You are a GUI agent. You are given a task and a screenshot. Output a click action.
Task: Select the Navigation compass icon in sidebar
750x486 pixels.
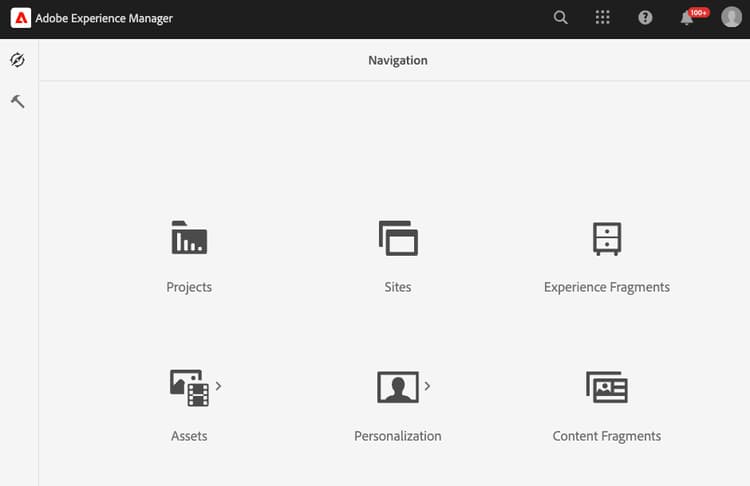(x=18, y=60)
